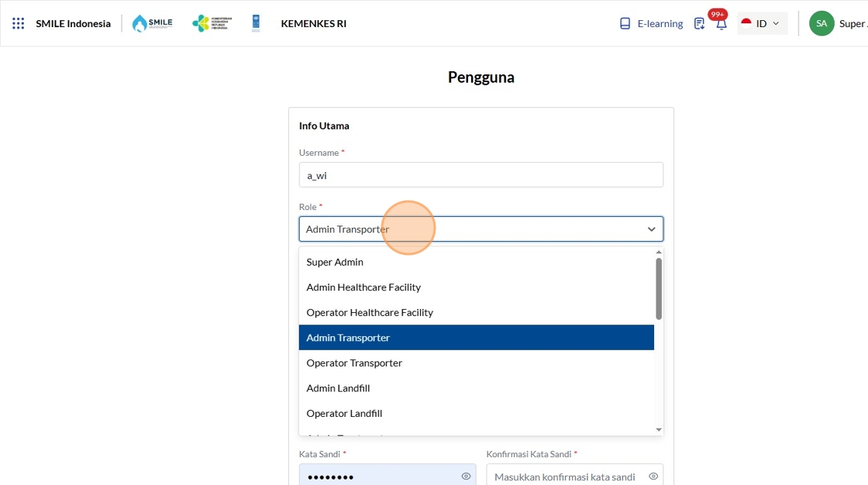Open the download report list icon
The width and height of the screenshot is (868, 485).
click(699, 24)
